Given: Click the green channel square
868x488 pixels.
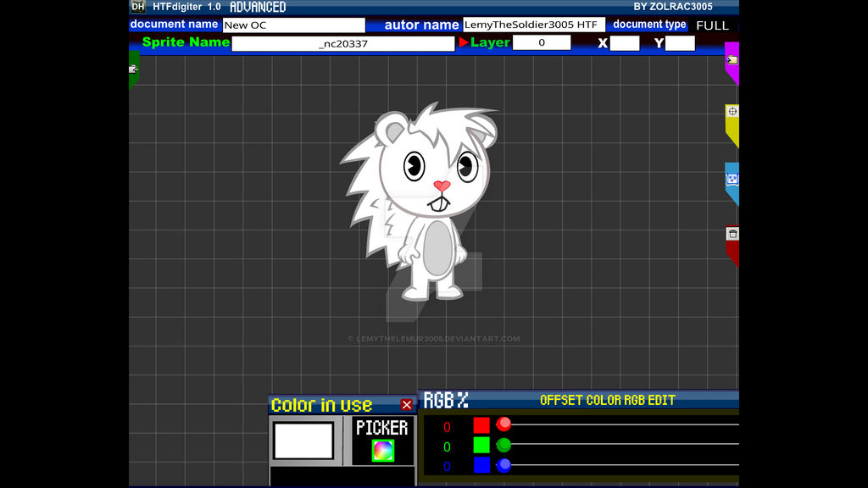Looking at the screenshot, I should [481, 445].
